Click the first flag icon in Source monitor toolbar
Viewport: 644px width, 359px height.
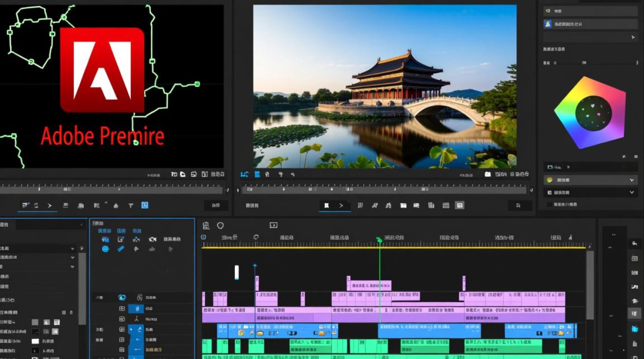tap(25, 205)
